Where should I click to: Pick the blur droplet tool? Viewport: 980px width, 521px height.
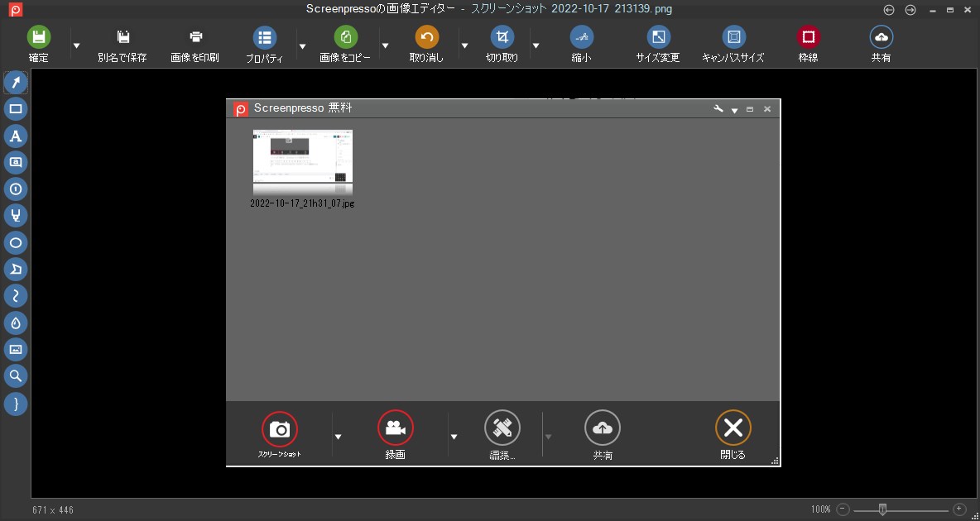(x=16, y=323)
